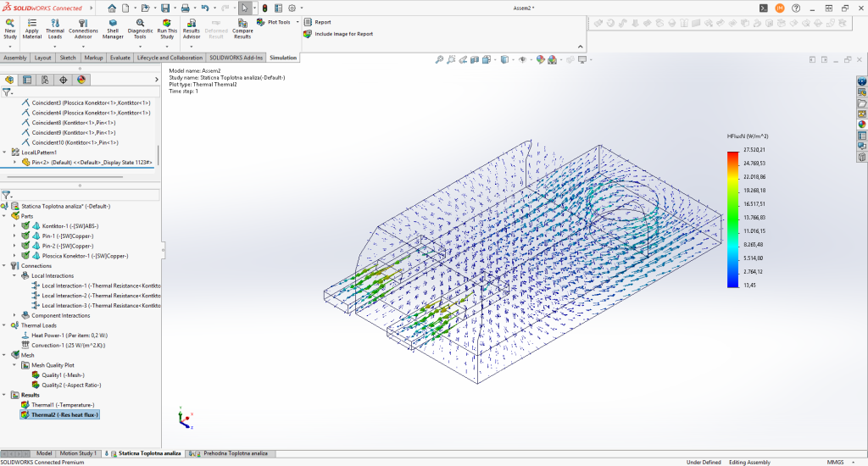Collapse the Parts folder

[4, 216]
